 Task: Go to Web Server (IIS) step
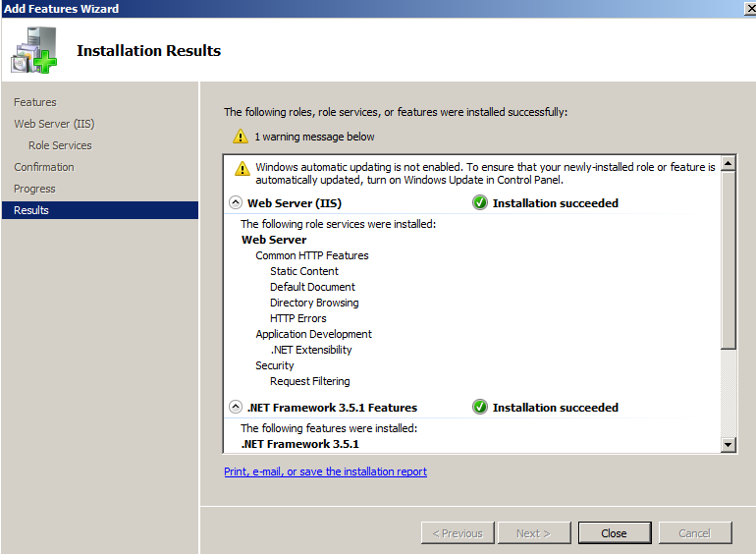(54, 124)
